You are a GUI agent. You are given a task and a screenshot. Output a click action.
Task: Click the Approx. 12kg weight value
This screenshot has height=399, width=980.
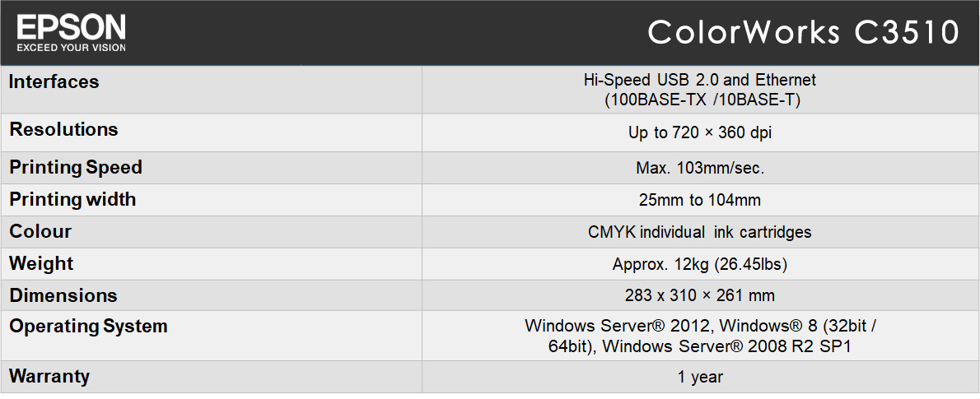(699, 264)
